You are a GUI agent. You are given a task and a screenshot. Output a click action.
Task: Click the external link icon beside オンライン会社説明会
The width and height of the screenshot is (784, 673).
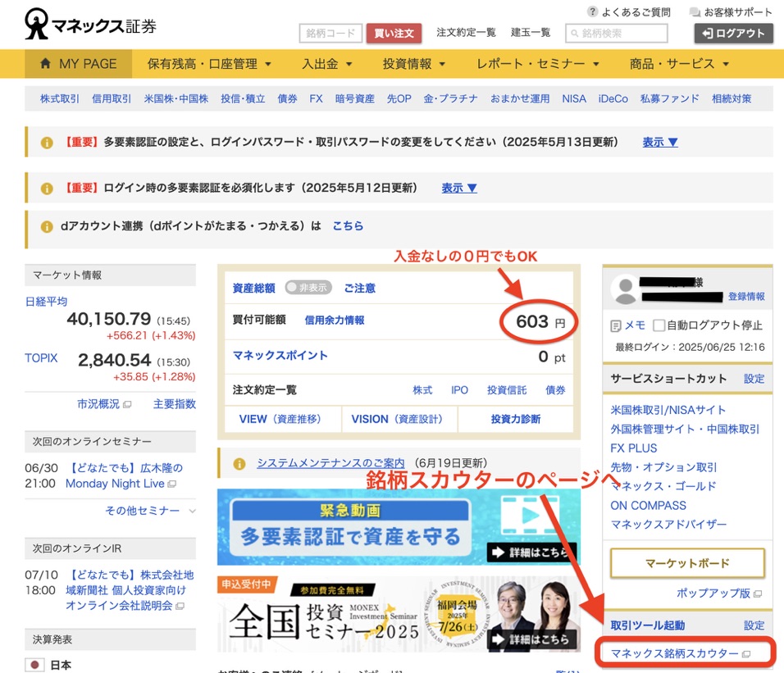point(180,606)
